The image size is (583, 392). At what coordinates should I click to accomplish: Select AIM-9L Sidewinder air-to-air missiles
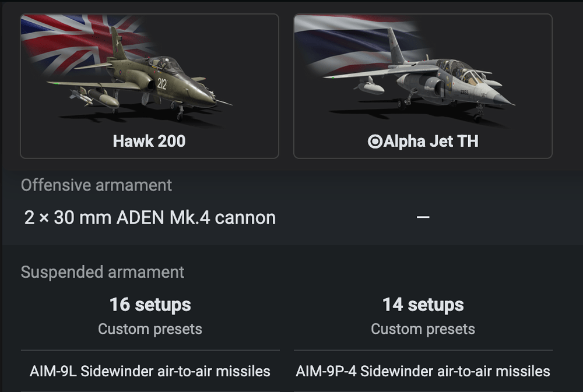pos(150,371)
